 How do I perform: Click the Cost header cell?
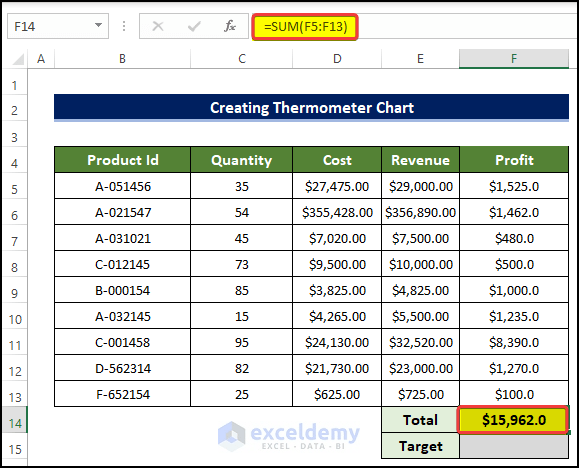click(x=337, y=160)
